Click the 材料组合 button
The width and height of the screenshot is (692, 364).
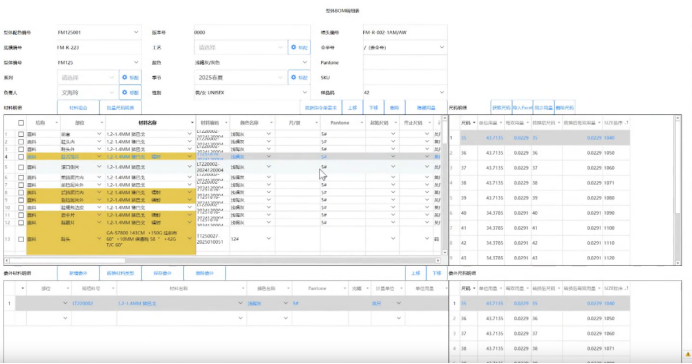(x=78, y=108)
